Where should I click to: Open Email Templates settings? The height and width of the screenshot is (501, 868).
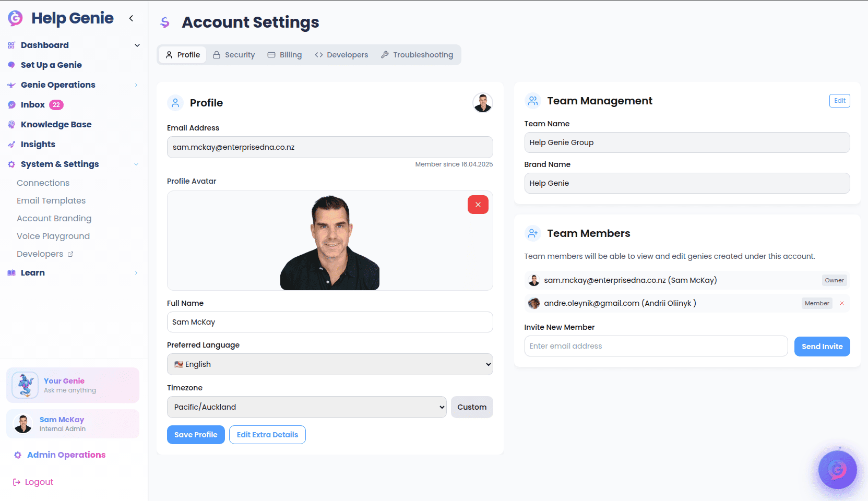(51, 201)
